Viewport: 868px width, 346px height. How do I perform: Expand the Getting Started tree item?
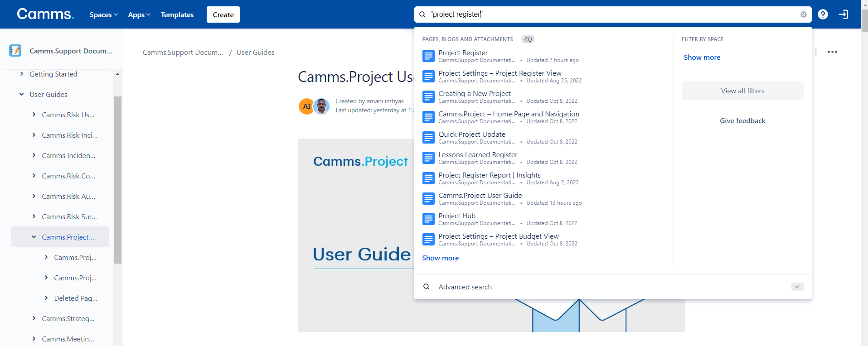pos(21,74)
